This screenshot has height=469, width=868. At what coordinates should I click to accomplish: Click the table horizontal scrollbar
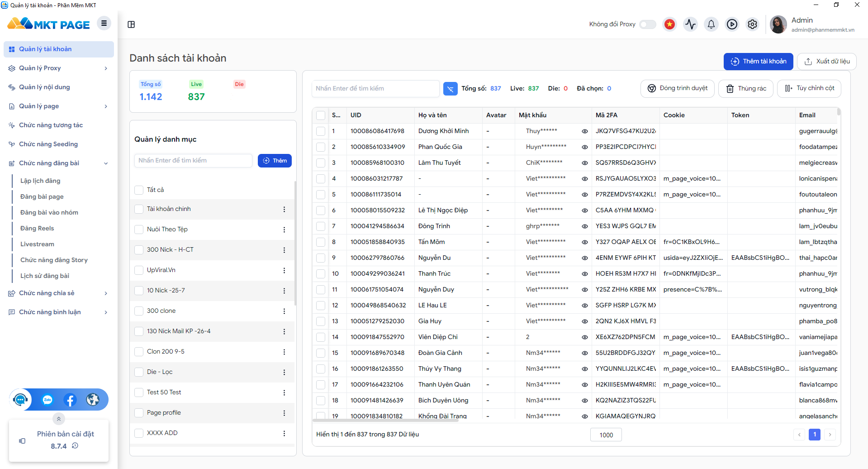pos(386,421)
